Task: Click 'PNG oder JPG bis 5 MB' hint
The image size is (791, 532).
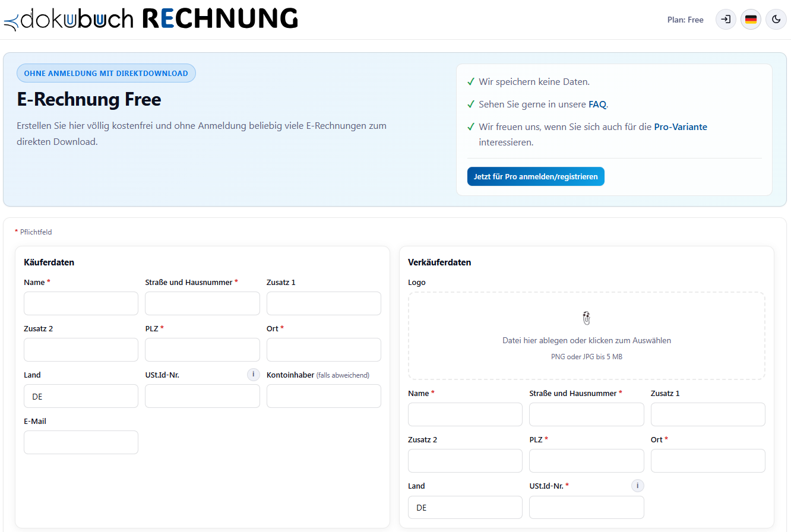Action: pos(587,357)
